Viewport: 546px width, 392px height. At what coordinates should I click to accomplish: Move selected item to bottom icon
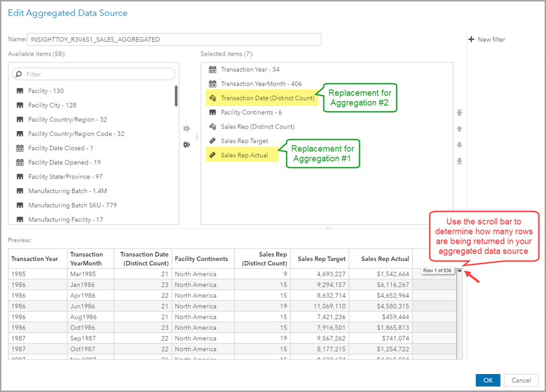460,161
